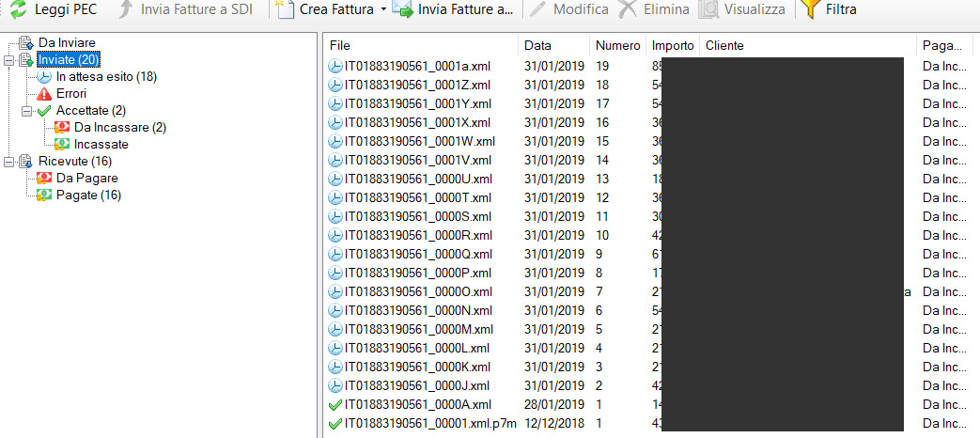Click date 12/12/2018 in the list
The image size is (980, 438).
coord(554,423)
